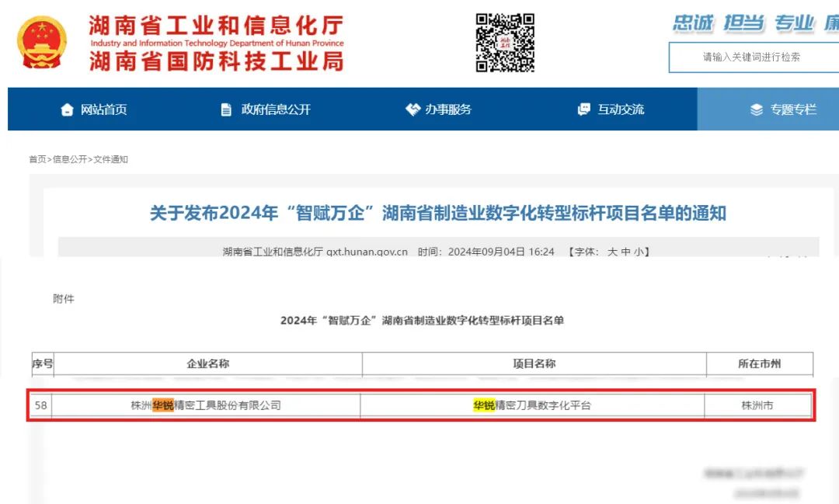Click the 附件 label
The width and height of the screenshot is (839, 504).
(64, 298)
